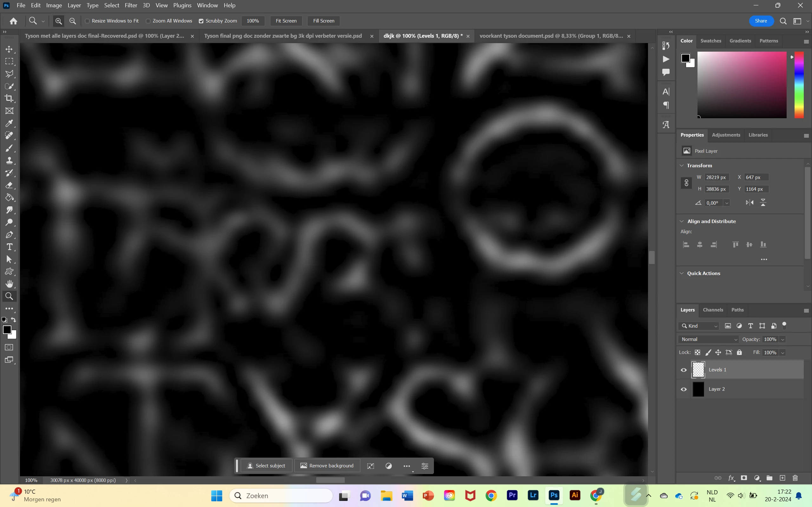Viewport: 812px width, 507px height.
Task: Click the Remove background button
Action: 327,466
